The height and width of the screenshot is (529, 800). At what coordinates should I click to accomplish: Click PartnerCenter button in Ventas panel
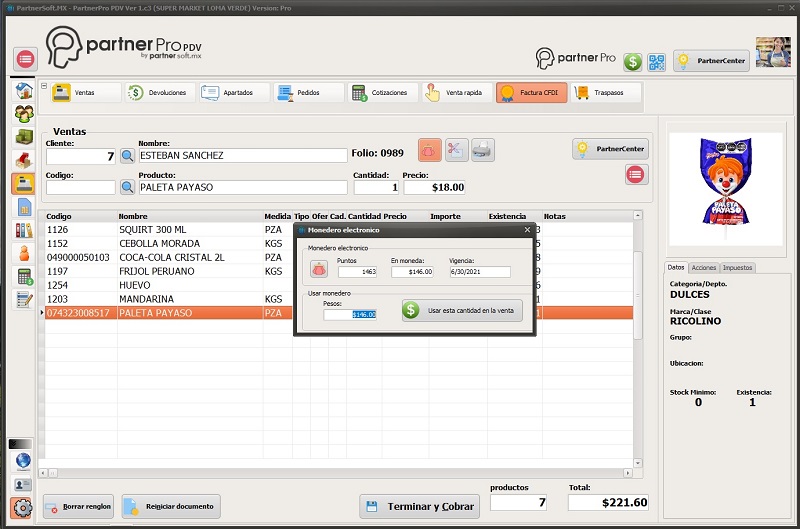[610, 149]
